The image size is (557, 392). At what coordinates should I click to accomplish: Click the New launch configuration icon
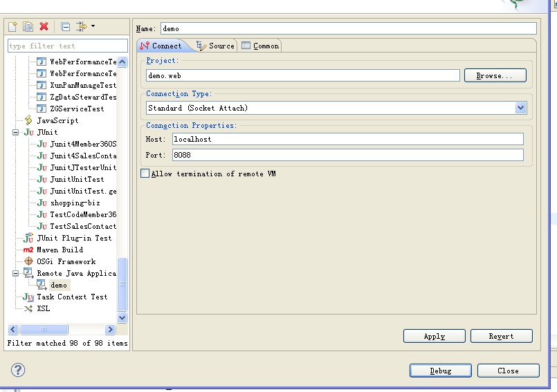12,27
